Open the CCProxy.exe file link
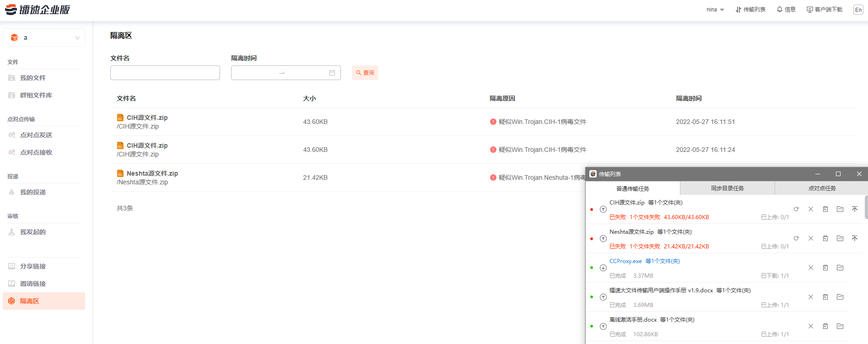Viewport: 868px width, 344px height. click(x=625, y=261)
